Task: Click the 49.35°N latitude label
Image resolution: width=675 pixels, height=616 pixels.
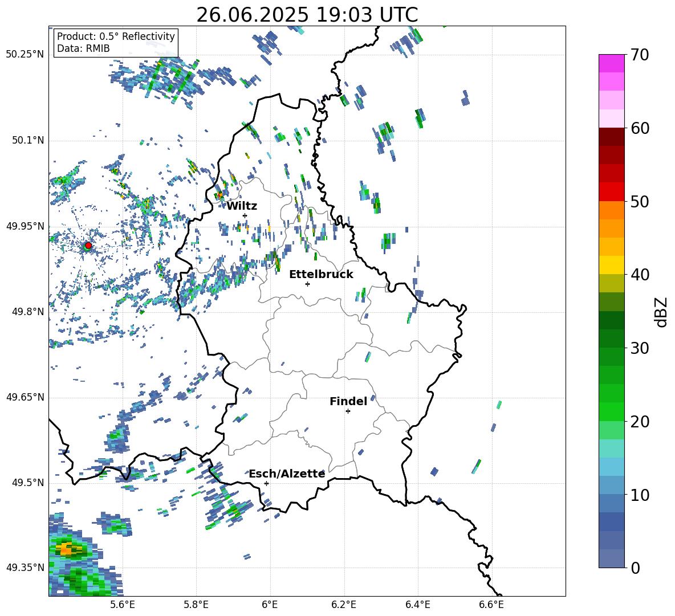Action: point(25,568)
